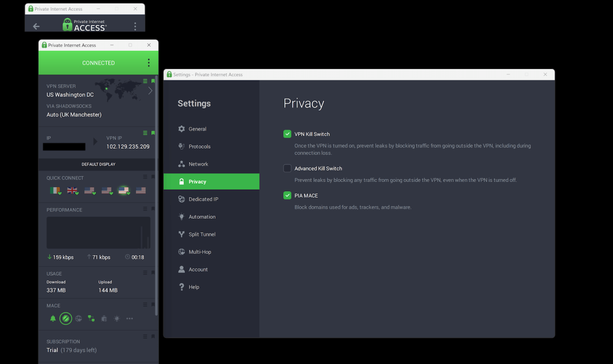Toggle bookmark on the MACE tile
The image size is (613, 364).
pos(153,305)
